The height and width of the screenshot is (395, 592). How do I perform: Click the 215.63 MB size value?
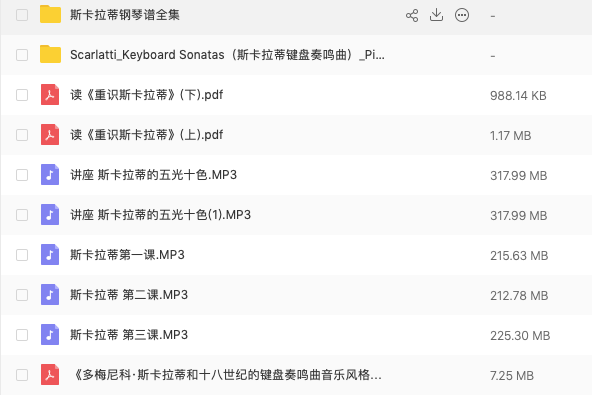pyautogui.click(x=519, y=256)
